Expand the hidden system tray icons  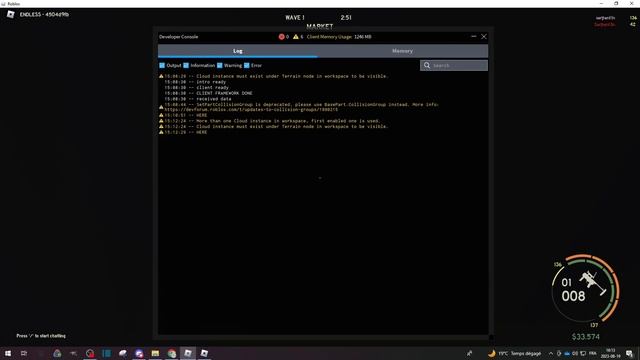coord(551,353)
